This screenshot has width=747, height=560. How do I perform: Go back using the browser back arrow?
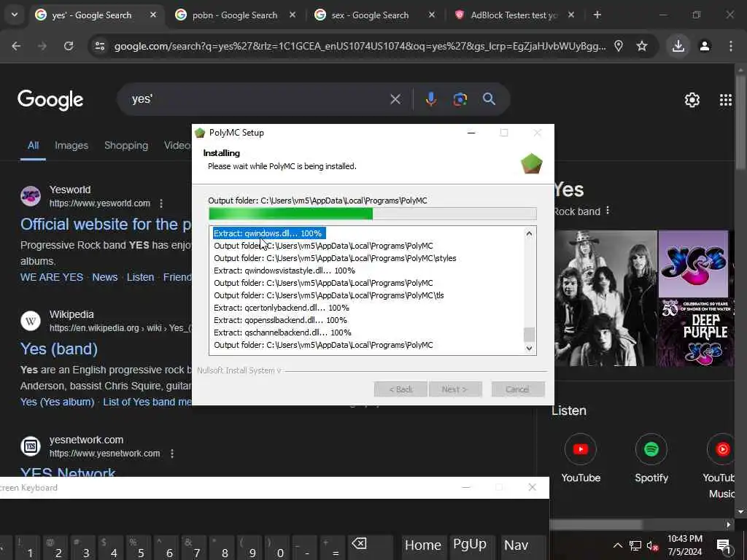point(16,46)
